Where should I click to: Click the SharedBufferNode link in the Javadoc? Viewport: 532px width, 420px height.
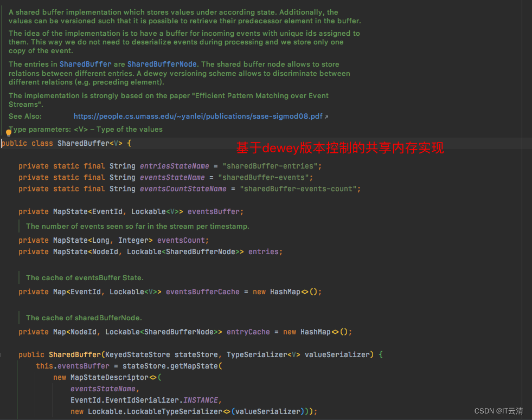(x=162, y=64)
